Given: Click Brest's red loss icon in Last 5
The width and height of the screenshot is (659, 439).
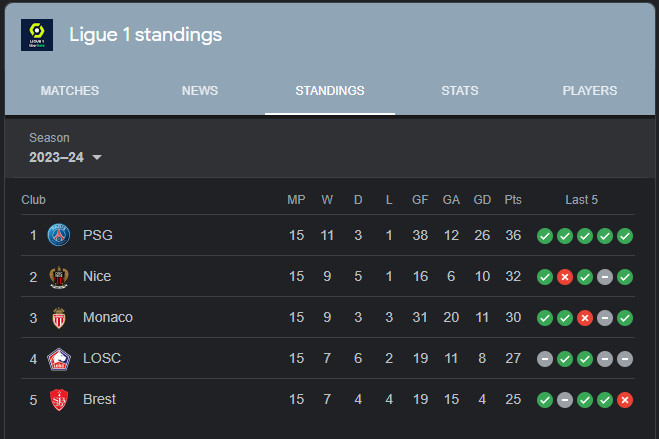Looking at the screenshot, I should [625, 400].
